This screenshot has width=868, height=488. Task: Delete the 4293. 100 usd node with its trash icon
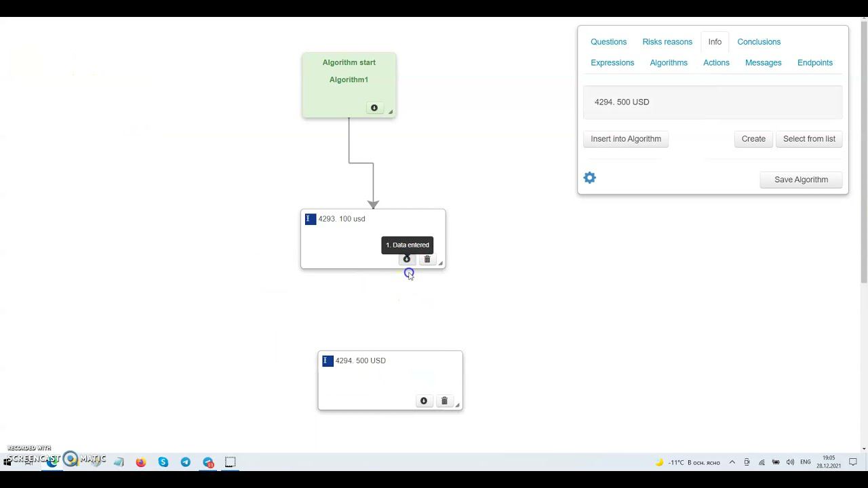(x=427, y=259)
